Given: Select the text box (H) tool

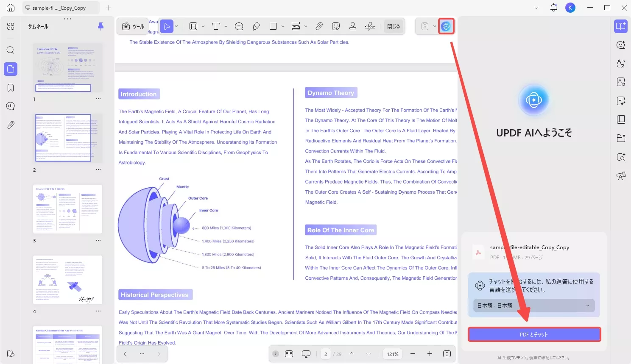Looking at the screenshot, I should pyautogui.click(x=193, y=26).
